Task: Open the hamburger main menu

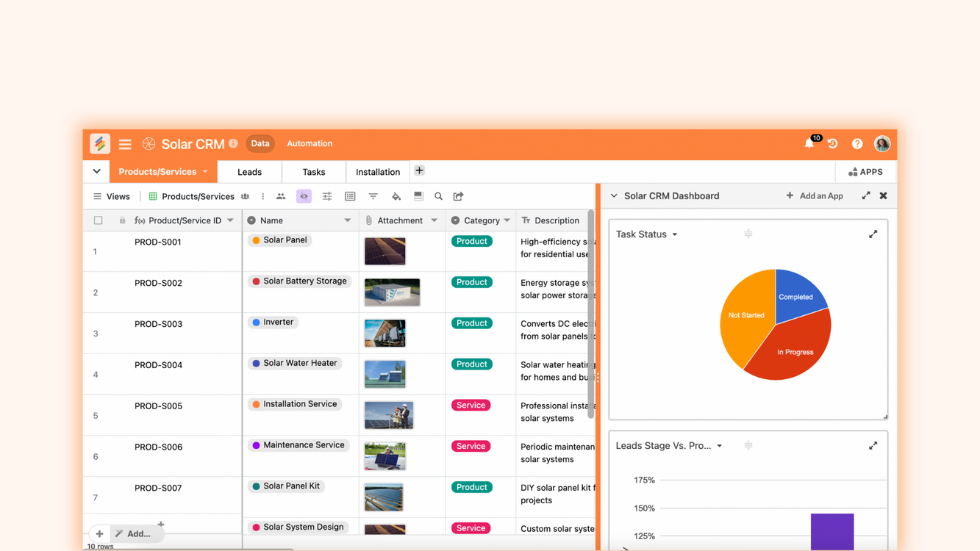Action: point(125,144)
